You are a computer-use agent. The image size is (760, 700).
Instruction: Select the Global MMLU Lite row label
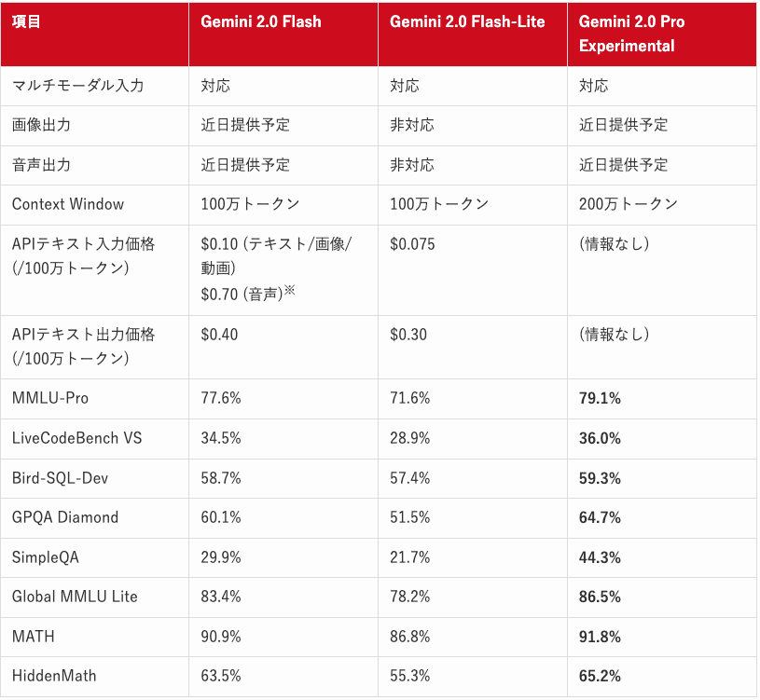(x=75, y=597)
